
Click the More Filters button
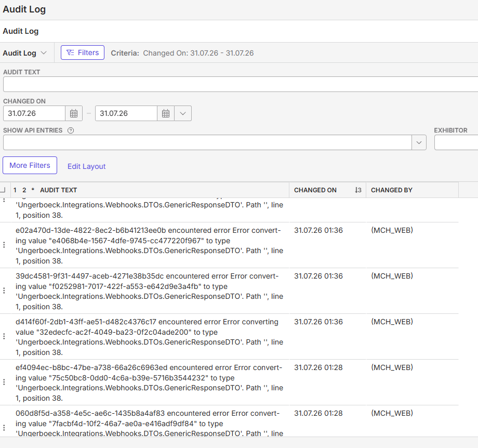(30, 165)
